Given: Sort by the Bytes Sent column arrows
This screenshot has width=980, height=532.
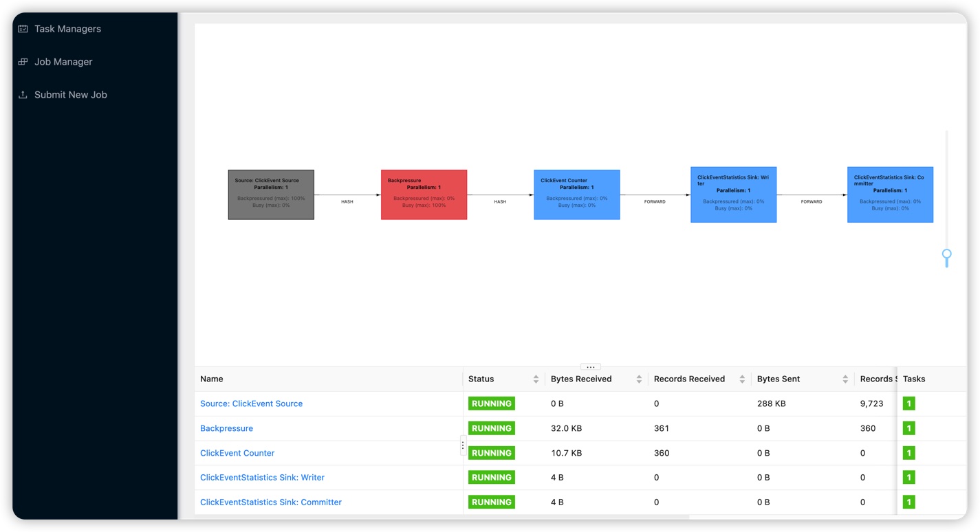Looking at the screenshot, I should pyautogui.click(x=845, y=379).
